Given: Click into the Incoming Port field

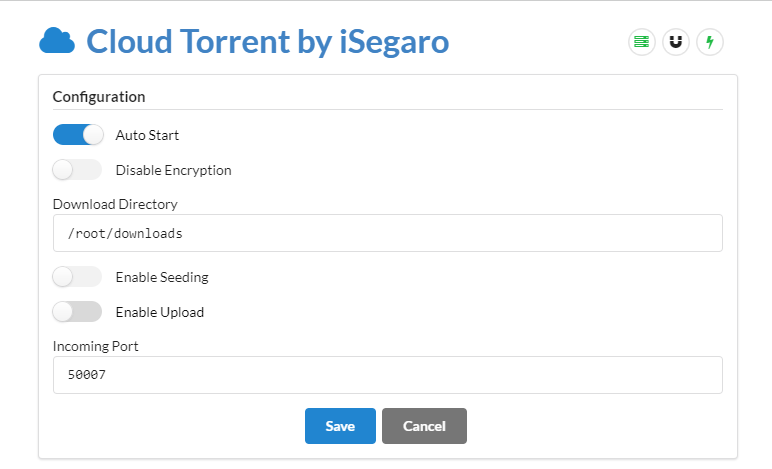Looking at the screenshot, I should click(x=387, y=376).
